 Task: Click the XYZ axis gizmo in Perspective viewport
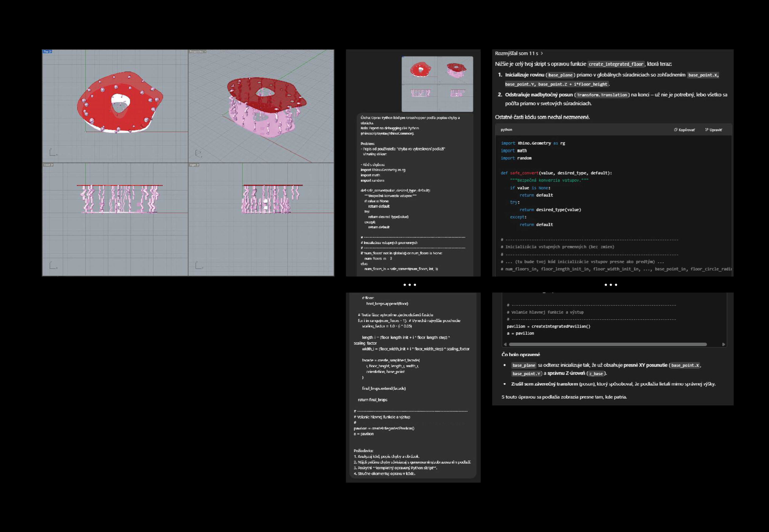(x=198, y=153)
